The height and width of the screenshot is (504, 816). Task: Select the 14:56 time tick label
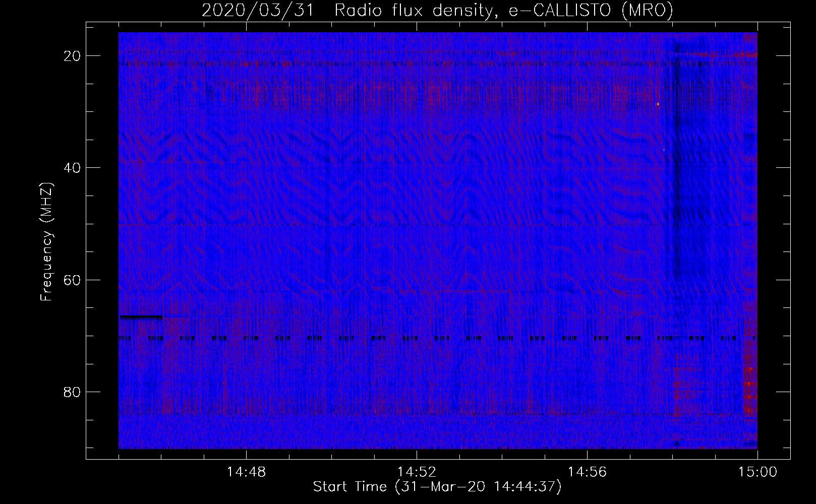[587, 472]
